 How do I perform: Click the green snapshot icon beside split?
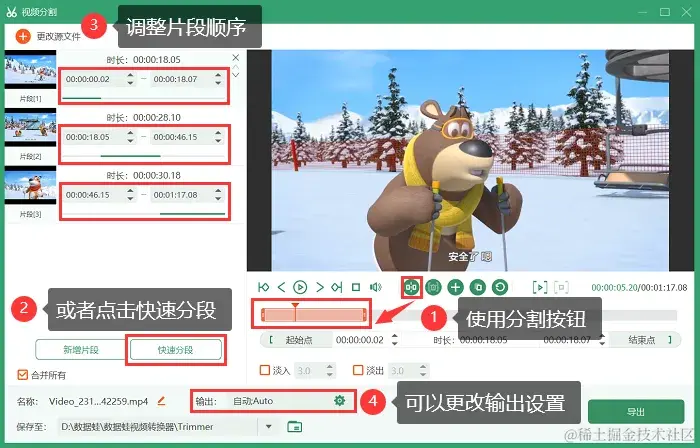(433, 287)
